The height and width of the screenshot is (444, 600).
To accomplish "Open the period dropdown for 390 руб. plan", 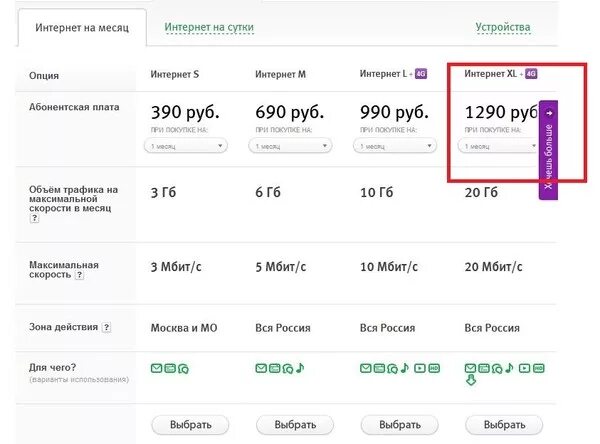I will click(x=186, y=146).
